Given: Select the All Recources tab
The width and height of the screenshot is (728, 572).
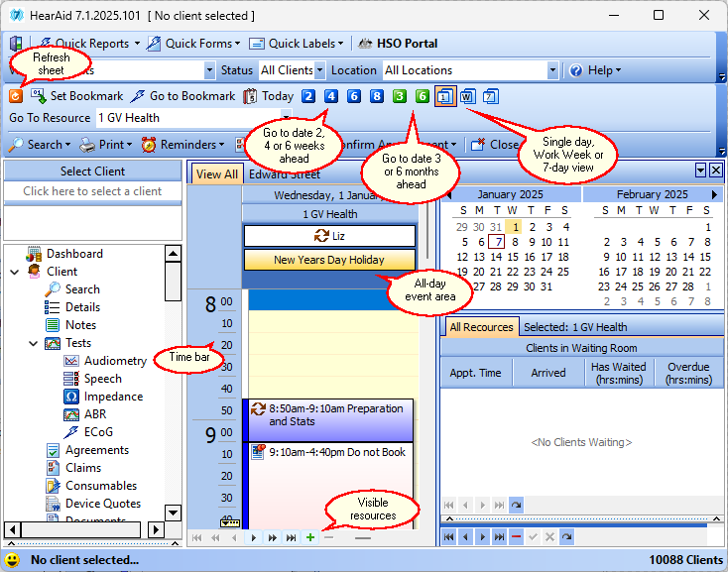Looking at the screenshot, I should click(481, 327).
